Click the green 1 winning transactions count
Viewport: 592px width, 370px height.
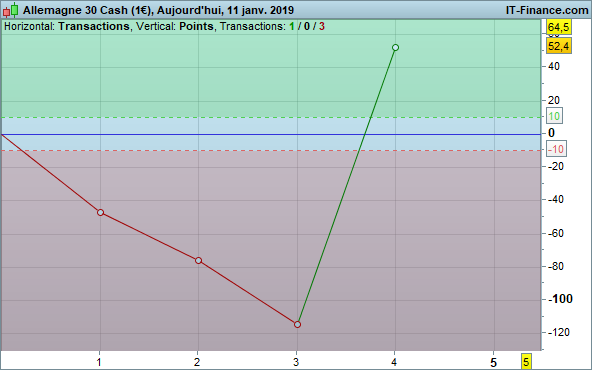[291, 26]
